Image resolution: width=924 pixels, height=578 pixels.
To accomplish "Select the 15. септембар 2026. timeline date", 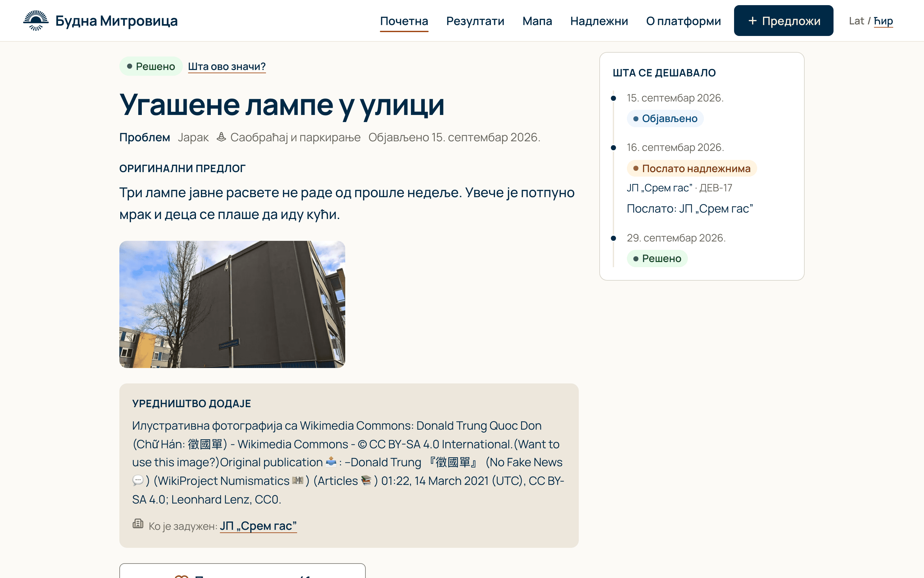I will point(675,98).
